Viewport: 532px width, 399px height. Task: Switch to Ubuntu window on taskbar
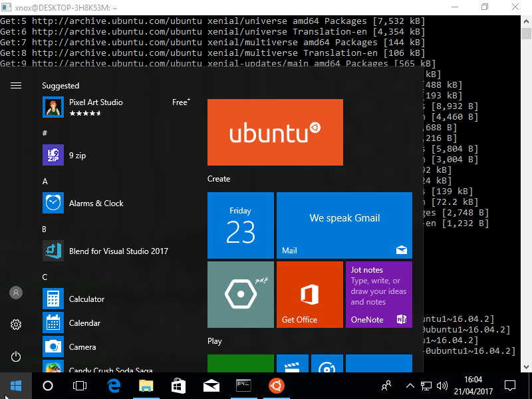pos(277,386)
